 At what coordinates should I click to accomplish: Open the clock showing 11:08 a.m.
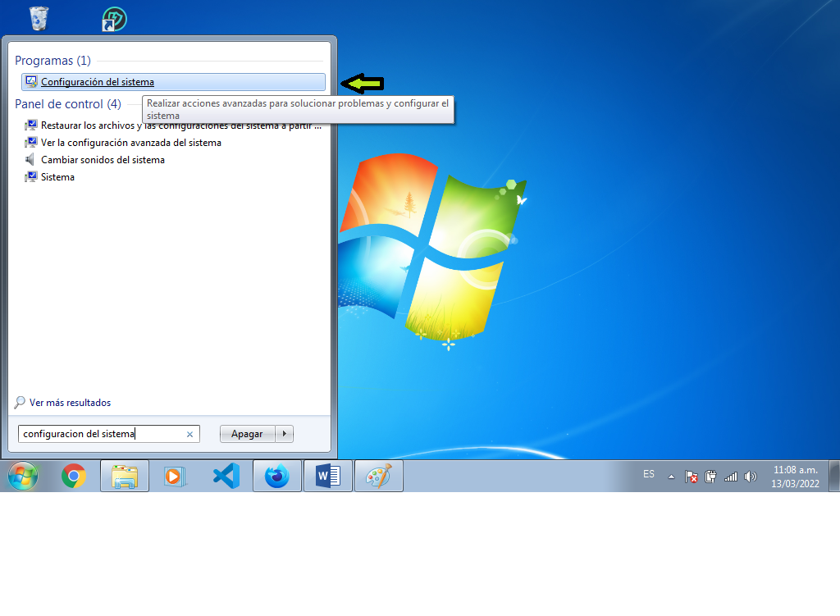click(796, 477)
